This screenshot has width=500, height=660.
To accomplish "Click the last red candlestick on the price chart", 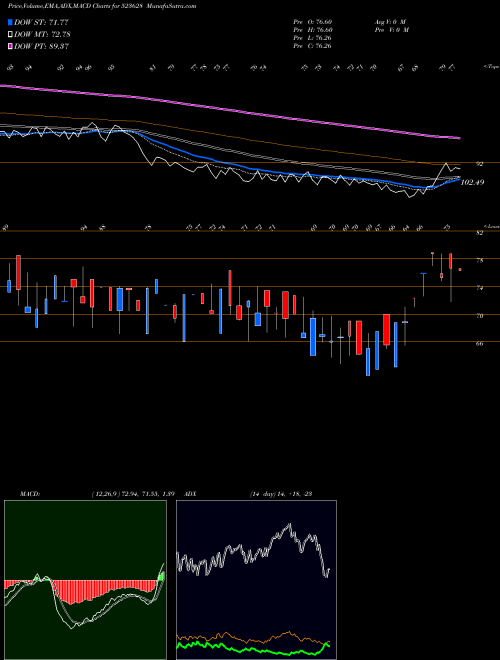I will click(x=460, y=269).
